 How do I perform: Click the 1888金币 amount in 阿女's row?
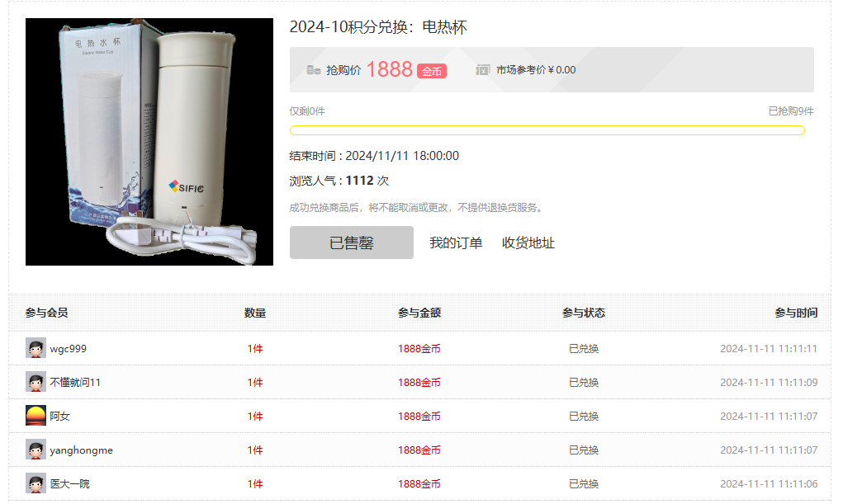click(419, 417)
